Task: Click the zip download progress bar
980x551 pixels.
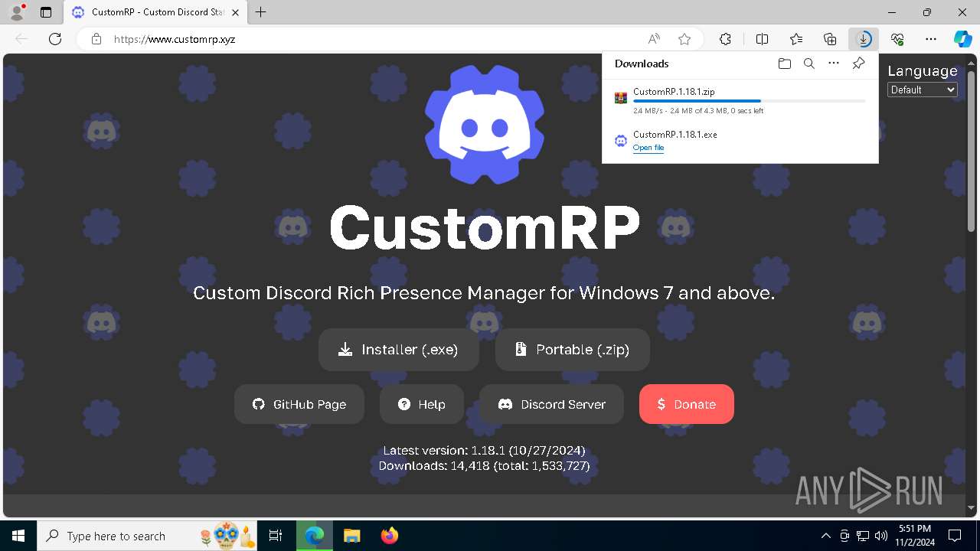Action: [750, 100]
